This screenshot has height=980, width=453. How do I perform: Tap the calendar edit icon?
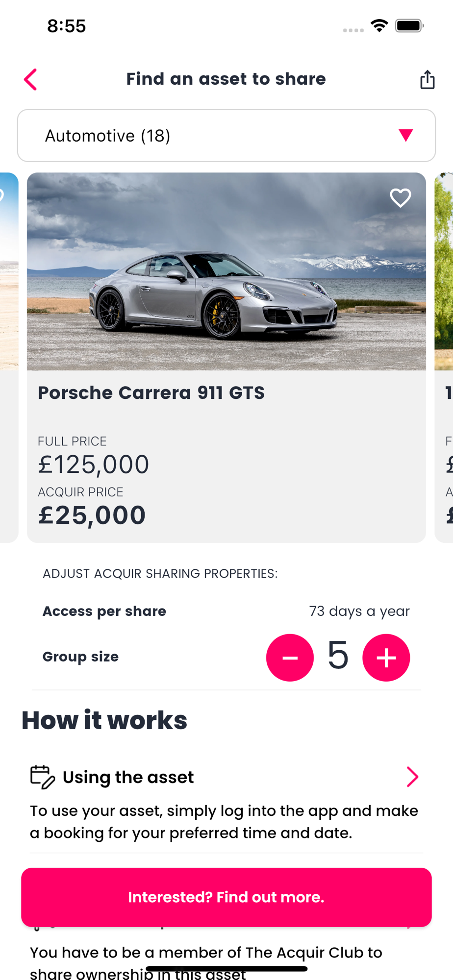(43, 777)
